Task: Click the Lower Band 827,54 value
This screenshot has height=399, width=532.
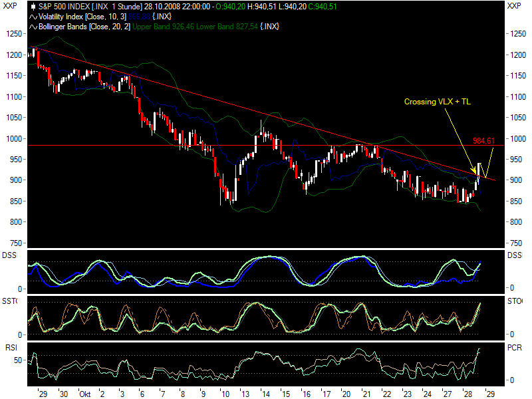Action: [227, 27]
